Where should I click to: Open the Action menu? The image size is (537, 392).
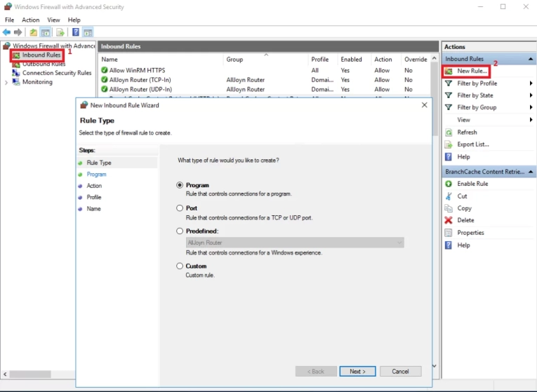[x=30, y=20]
